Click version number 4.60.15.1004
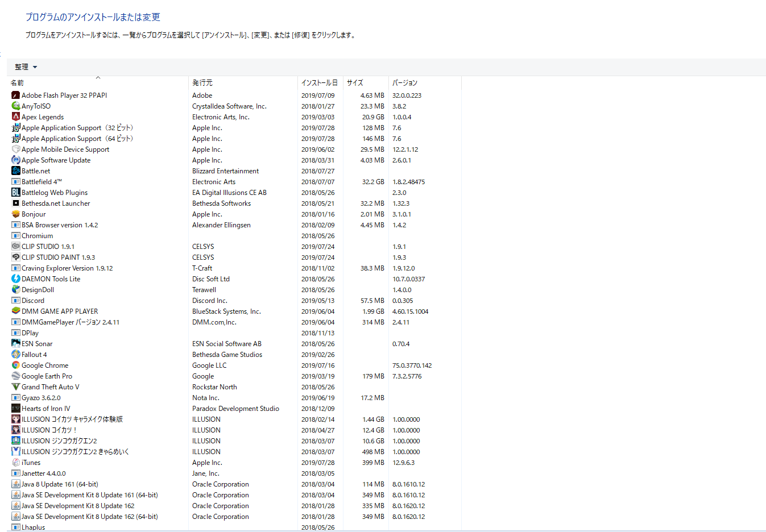Viewport: 766px width, 532px height. pyautogui.click(x=410, y=311)
